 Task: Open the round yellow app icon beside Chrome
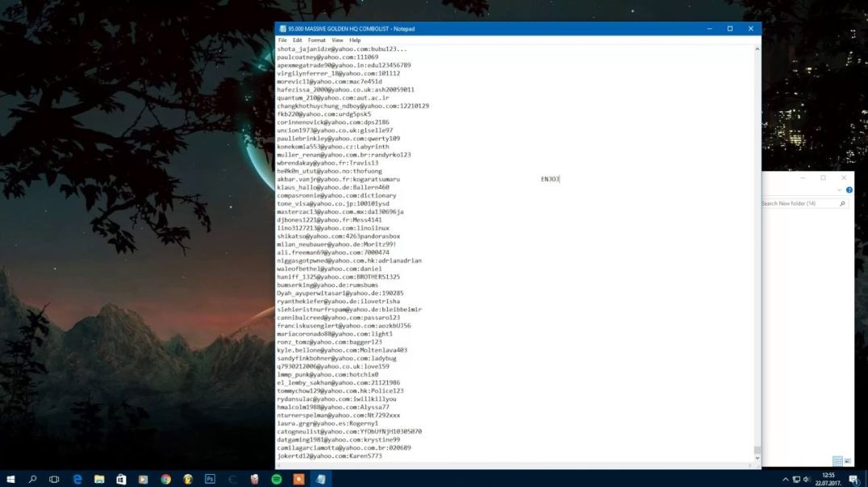(188, 479)
